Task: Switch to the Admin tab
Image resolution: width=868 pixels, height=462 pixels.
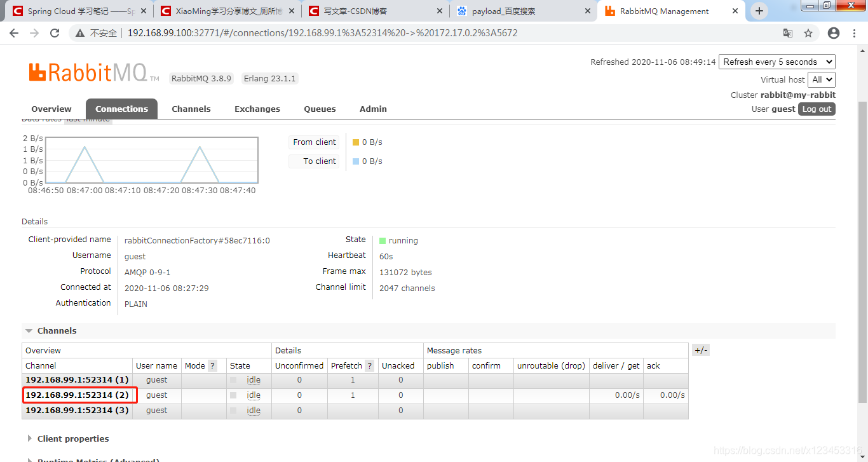Action: pyautogui.click(x=373, y=109)
